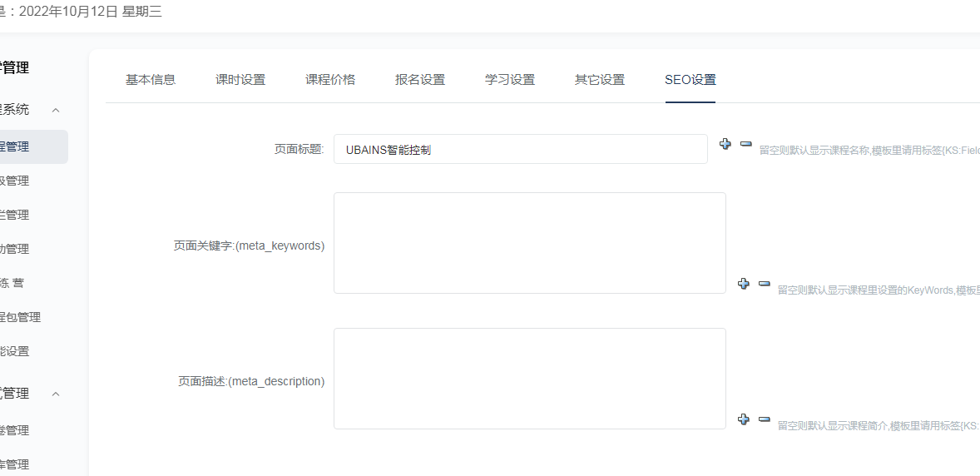Image resolution: width=980 pixels, height=476 pixels.
Task: Focus the 页面关键字 meta_keywords text area
Action: click(529, 243)
